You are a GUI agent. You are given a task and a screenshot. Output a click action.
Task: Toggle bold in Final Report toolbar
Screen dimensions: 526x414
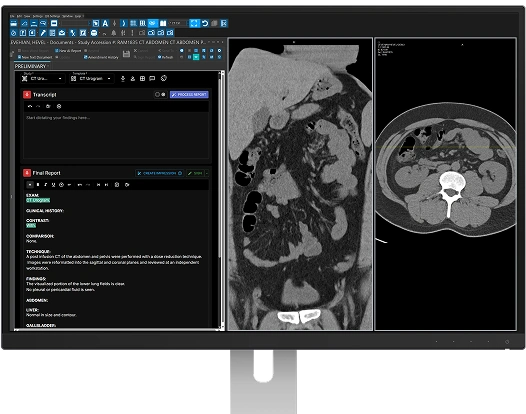(x=38, y=185)
